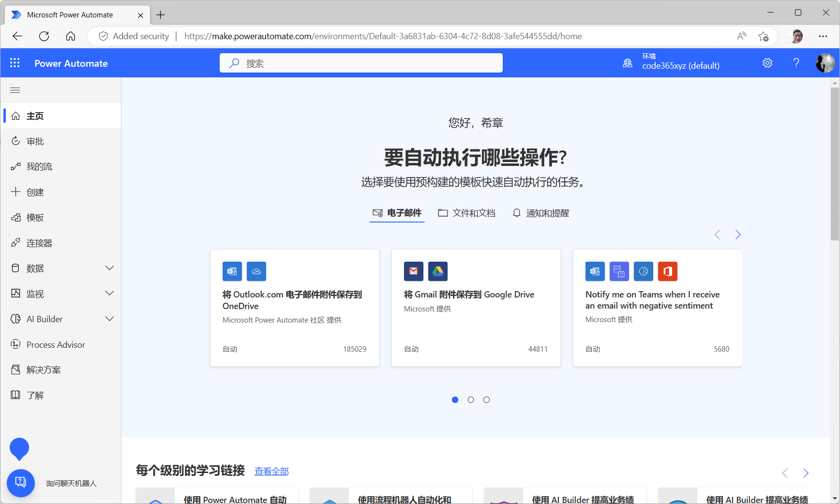Open Gmail attachments to Google Drive template
This screenshot has width=840, height=504.
coord(476,308)
